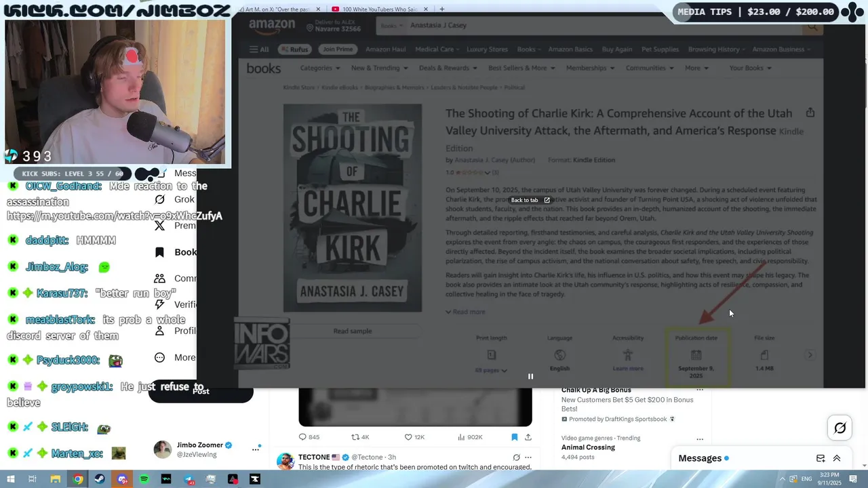Viewport: 868px width, 488px height.
Task: Open the Animal Crossing trending topic
Action: (588, 447)
